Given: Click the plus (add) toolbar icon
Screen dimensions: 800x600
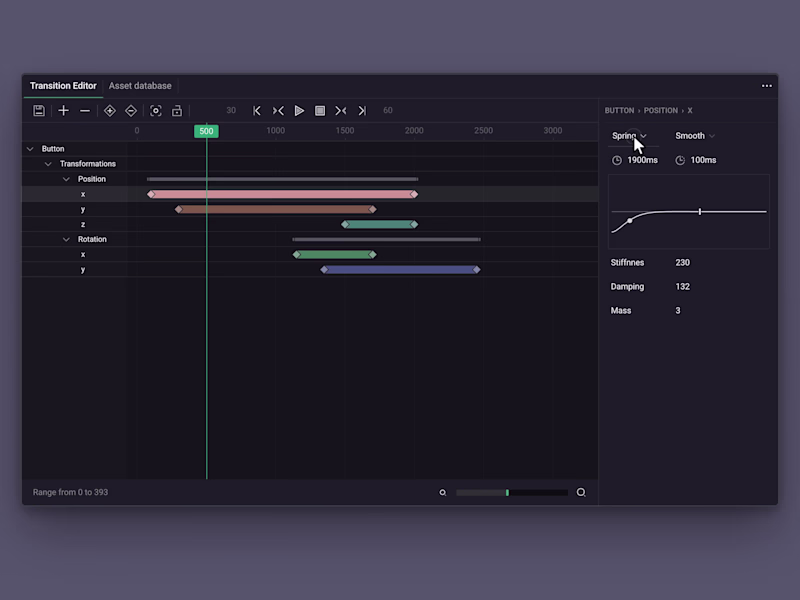Looking at the screenshot, I should point(63,111).
